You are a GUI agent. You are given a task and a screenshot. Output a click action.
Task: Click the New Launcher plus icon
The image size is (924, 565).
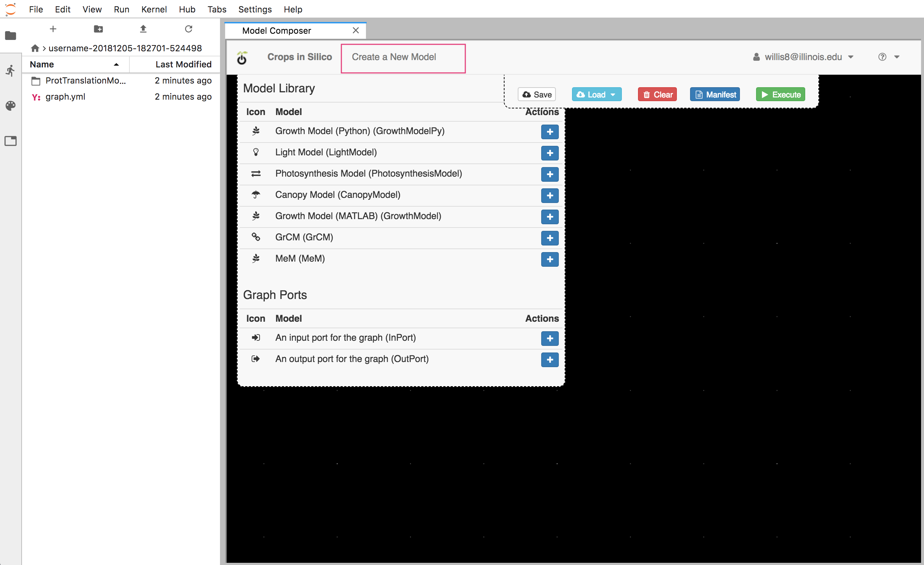(x=53, y=29)
